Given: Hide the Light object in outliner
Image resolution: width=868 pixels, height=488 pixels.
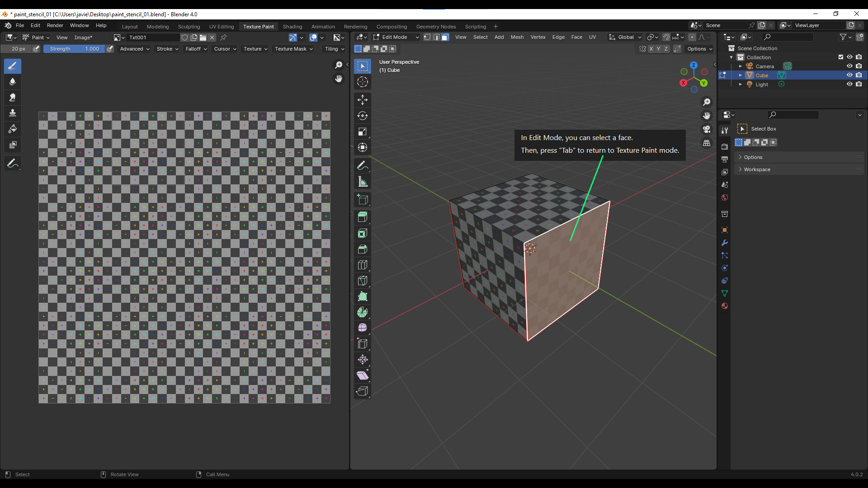Looking at the screenshot, I should (849, 84).
